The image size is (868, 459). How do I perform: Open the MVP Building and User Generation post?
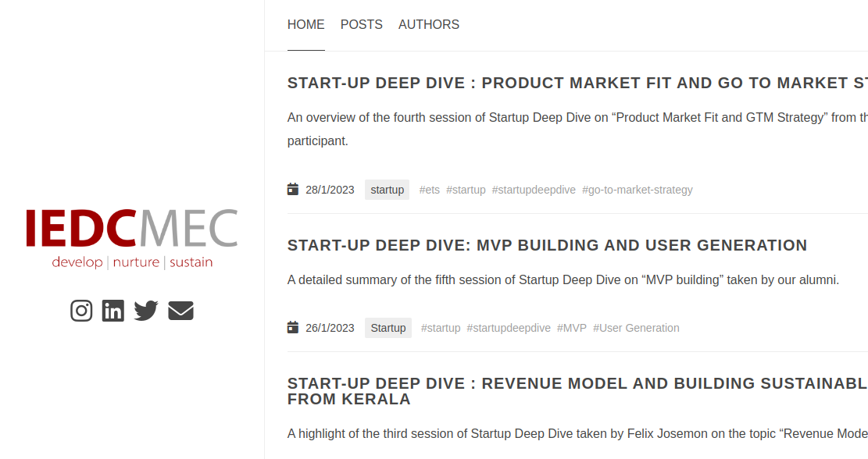[x=547, y=245]
